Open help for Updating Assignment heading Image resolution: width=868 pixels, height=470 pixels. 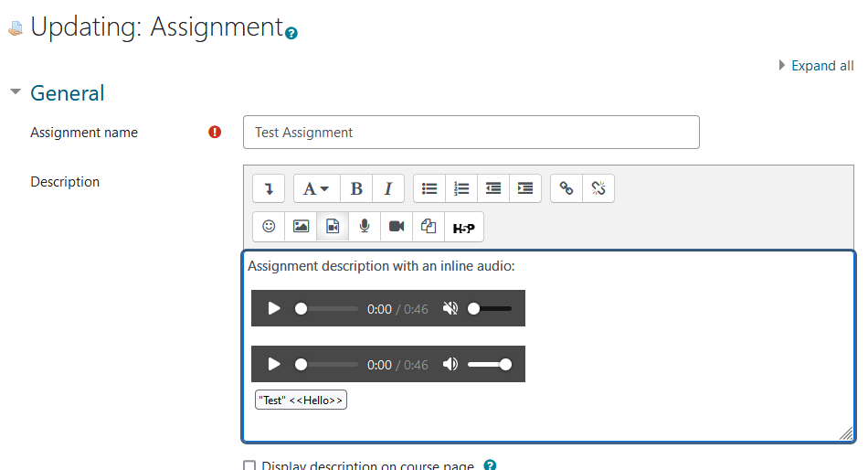291,33
